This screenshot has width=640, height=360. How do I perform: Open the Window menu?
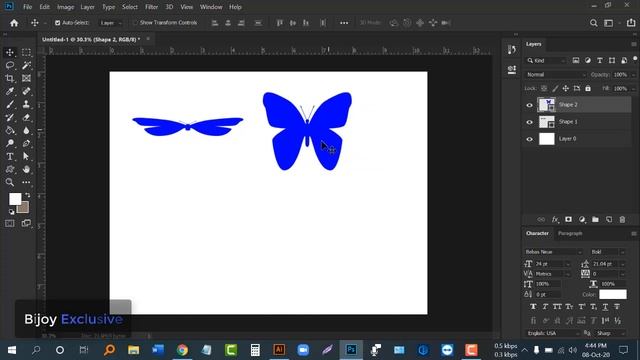(211, 7)
